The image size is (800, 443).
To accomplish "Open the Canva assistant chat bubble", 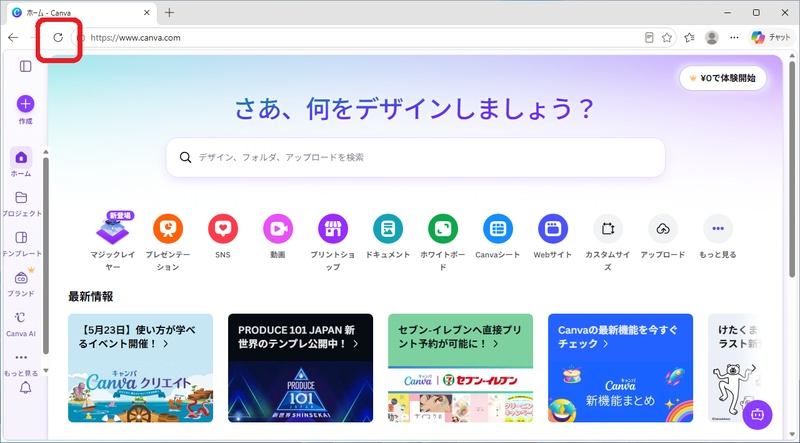I will (x=758, y=415).
